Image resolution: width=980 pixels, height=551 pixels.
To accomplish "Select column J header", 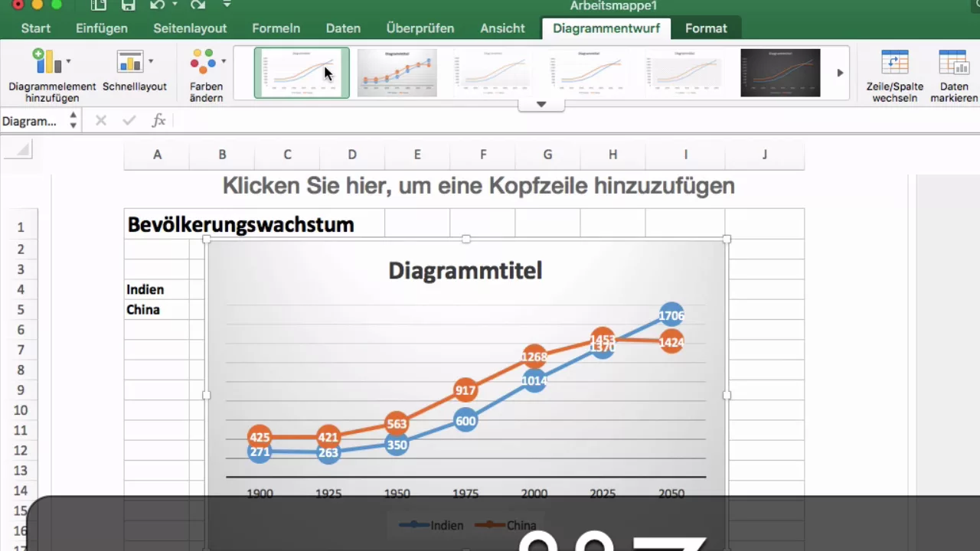I will [765, 155].
